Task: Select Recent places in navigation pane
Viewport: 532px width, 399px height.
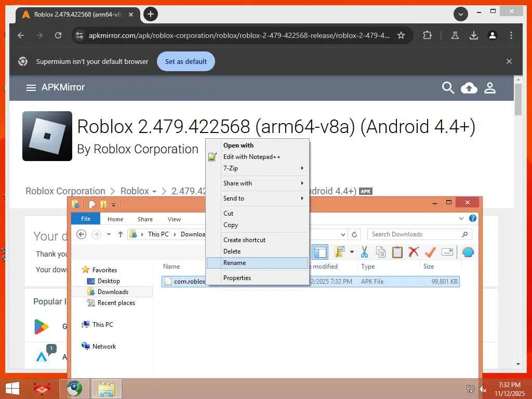Action: click(116, 303)
